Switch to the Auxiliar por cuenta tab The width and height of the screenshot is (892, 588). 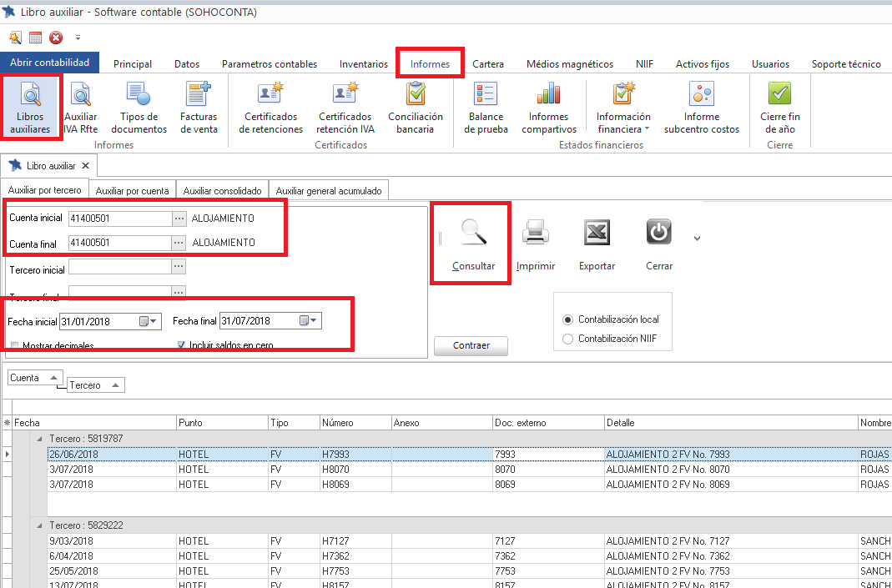click(x=132, y=191)
